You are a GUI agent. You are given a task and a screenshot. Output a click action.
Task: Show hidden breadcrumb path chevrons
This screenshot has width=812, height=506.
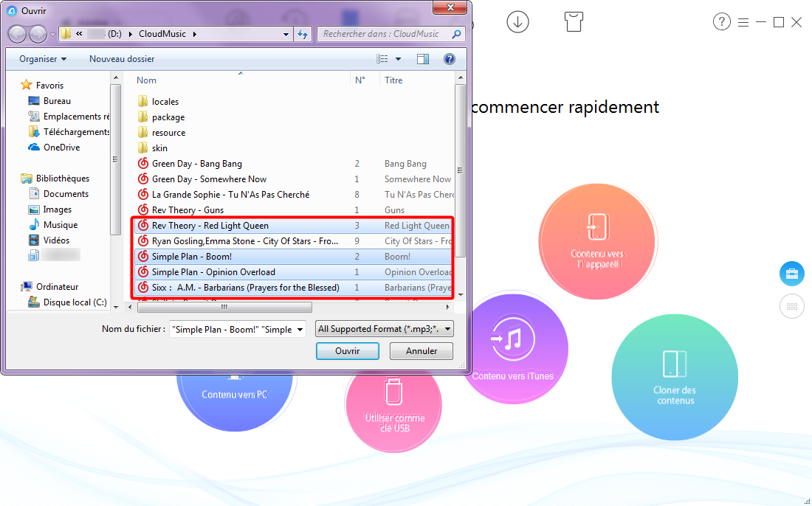point(79,34)
